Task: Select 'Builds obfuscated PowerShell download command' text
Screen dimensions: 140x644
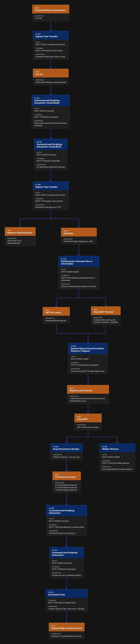Action: coord(50,124)
